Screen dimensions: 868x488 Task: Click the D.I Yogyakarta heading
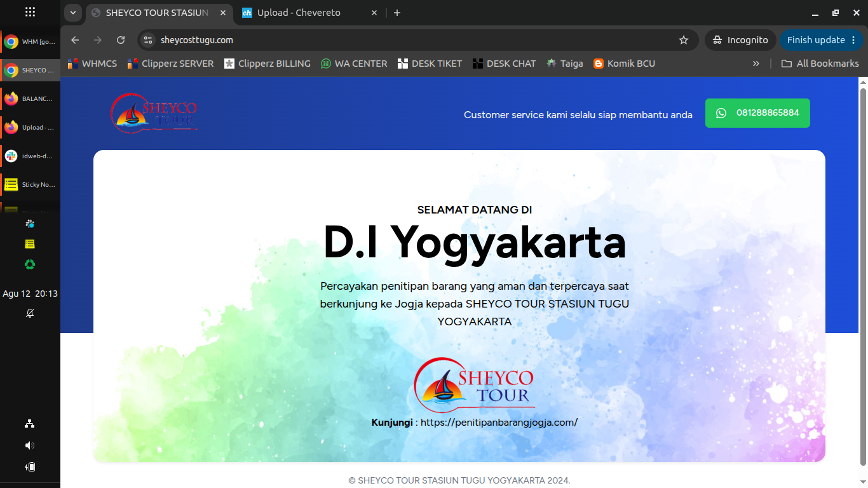tap(475, 242)
